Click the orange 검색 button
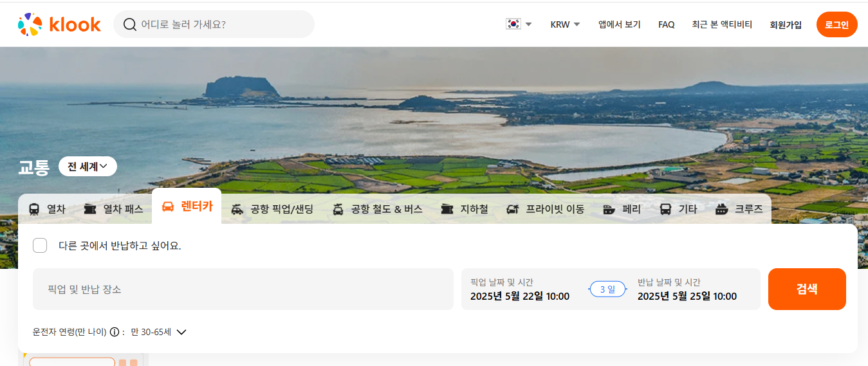The height and width of the screenshot is (366, 868). [807, 289]
